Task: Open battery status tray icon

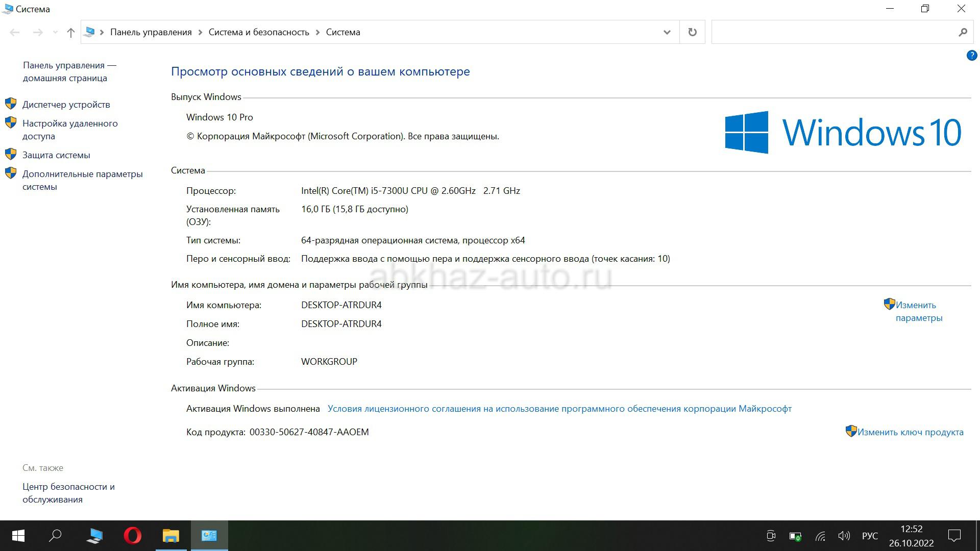Action: [x=795, y=536]
